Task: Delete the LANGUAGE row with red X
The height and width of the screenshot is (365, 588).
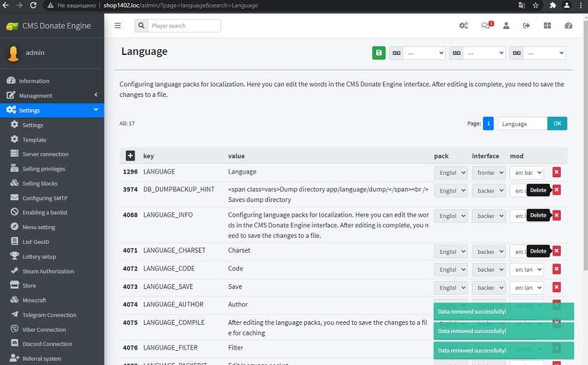Action: (x=556, y=172)
